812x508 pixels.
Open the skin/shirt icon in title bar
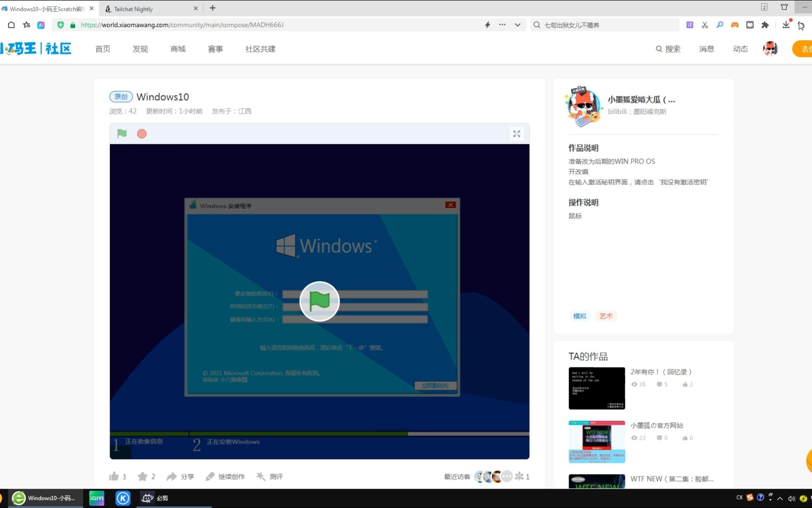[x=784, y=7]
